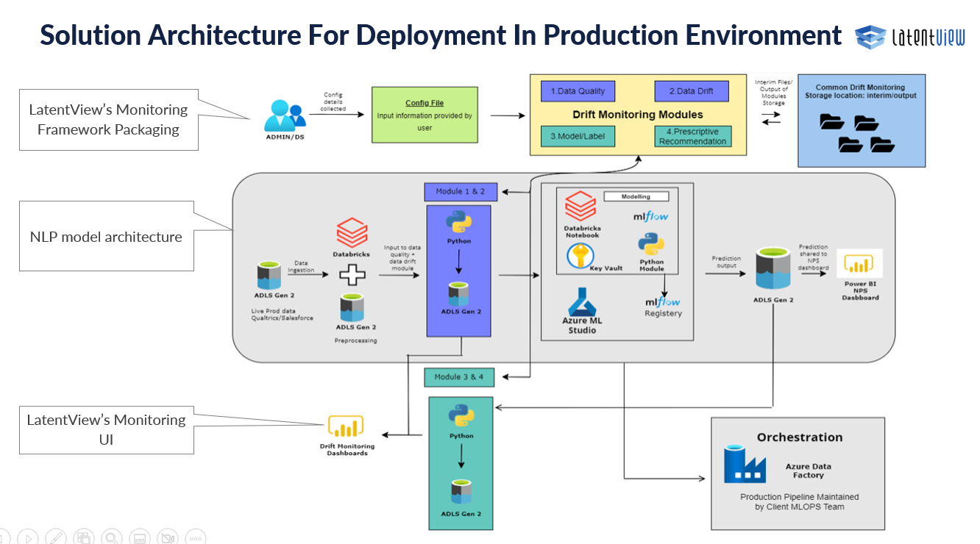The width and height of the screenshot is (980, 544).
Task: Open the pen and laser pointer tools
Action: [56, 538]
